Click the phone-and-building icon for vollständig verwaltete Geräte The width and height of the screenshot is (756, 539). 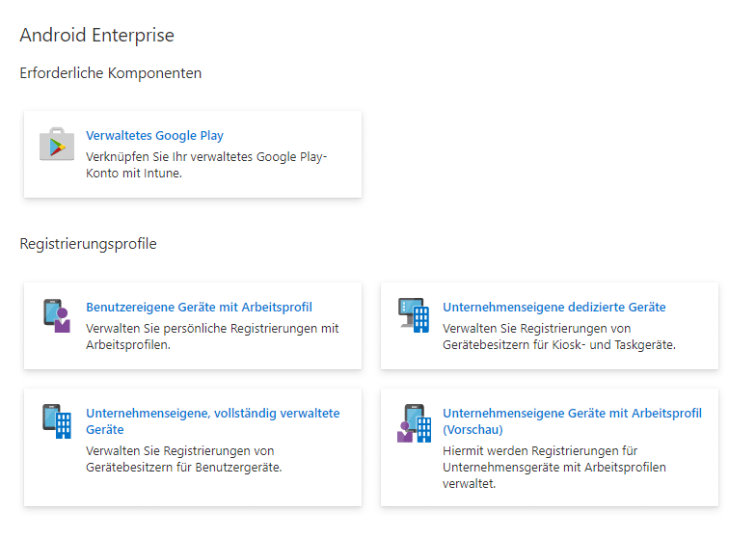[x=57, y=421]
